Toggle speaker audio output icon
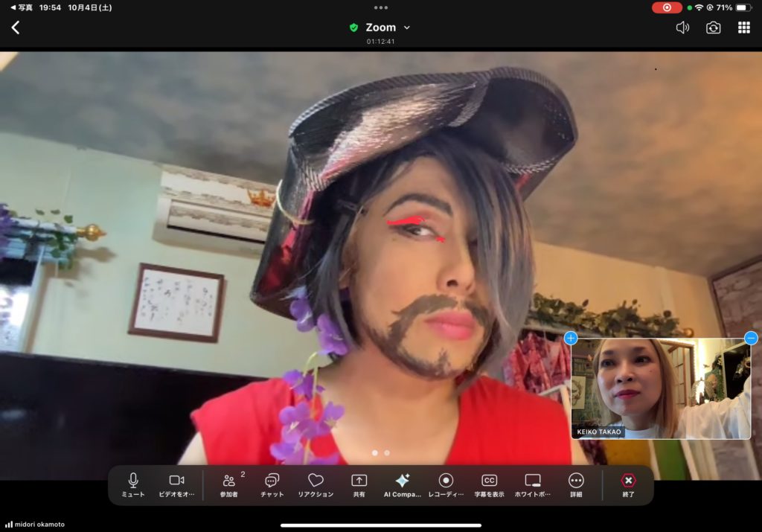Screen dimensions: 762x532 tap(682, 28)
